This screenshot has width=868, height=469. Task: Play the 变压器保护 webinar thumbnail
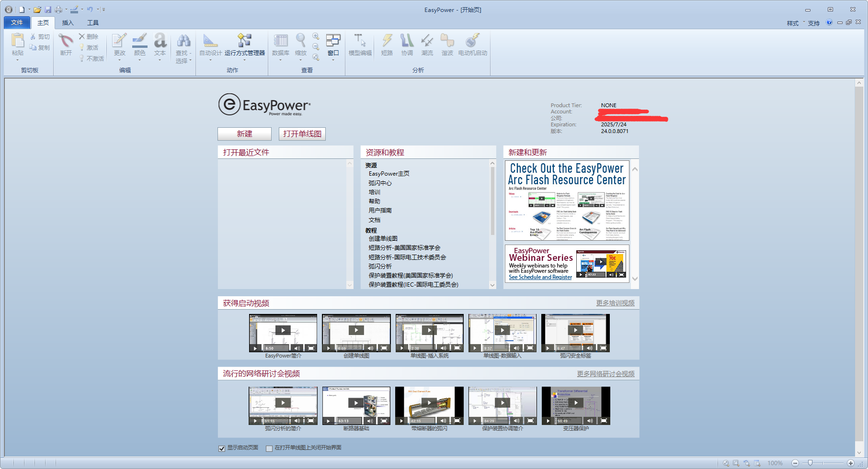coord(576,406)
